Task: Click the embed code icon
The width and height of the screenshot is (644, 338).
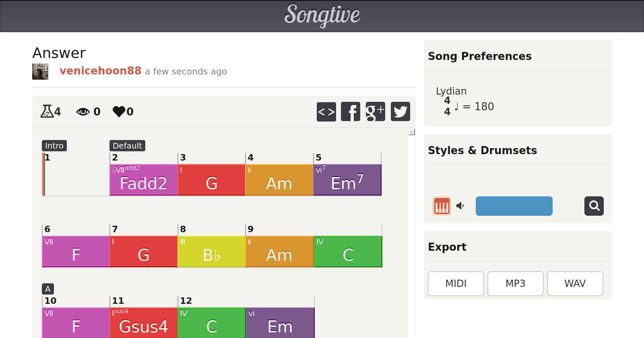Action: click(326, 111)
